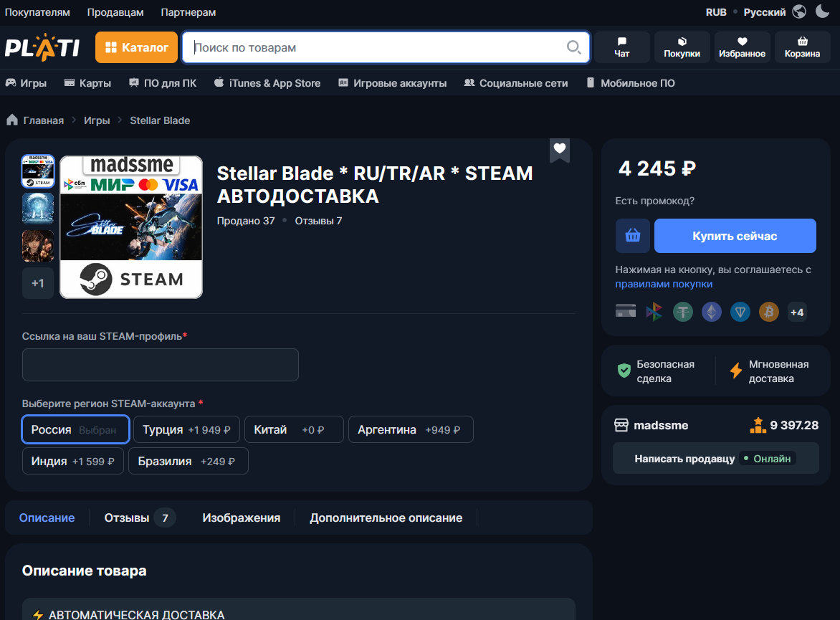Image resolution: width=840 pixels, height=620 pixels.
Task: Switch to Отзывы tab
Action: click(x=139, y=518)
